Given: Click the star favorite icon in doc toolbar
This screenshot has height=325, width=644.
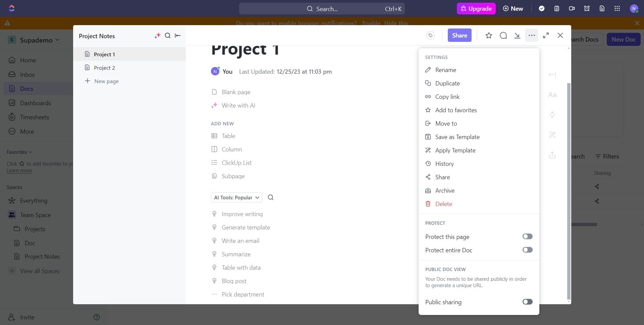Looking at the screenshot, I should coord(489,36).
